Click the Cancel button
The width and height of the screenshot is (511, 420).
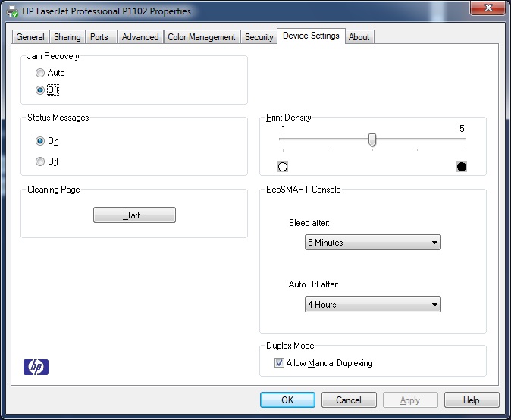point(349,400)
